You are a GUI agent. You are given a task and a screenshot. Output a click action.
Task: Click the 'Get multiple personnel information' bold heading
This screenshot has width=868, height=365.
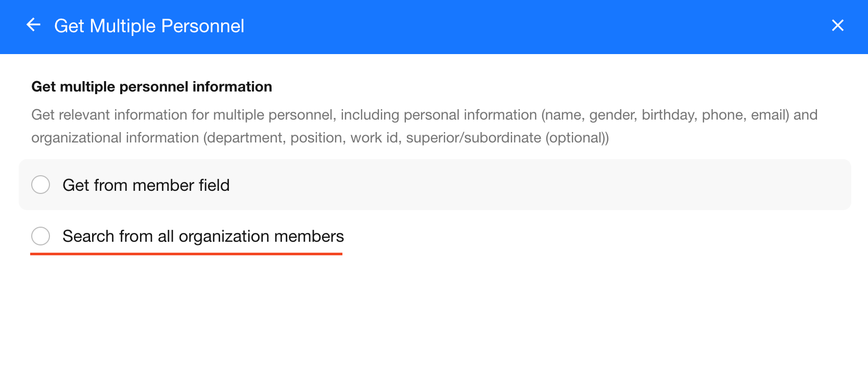[151, 86]
